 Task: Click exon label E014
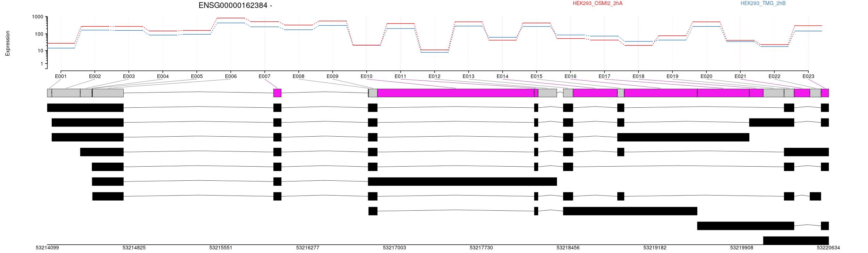point(502,76)
